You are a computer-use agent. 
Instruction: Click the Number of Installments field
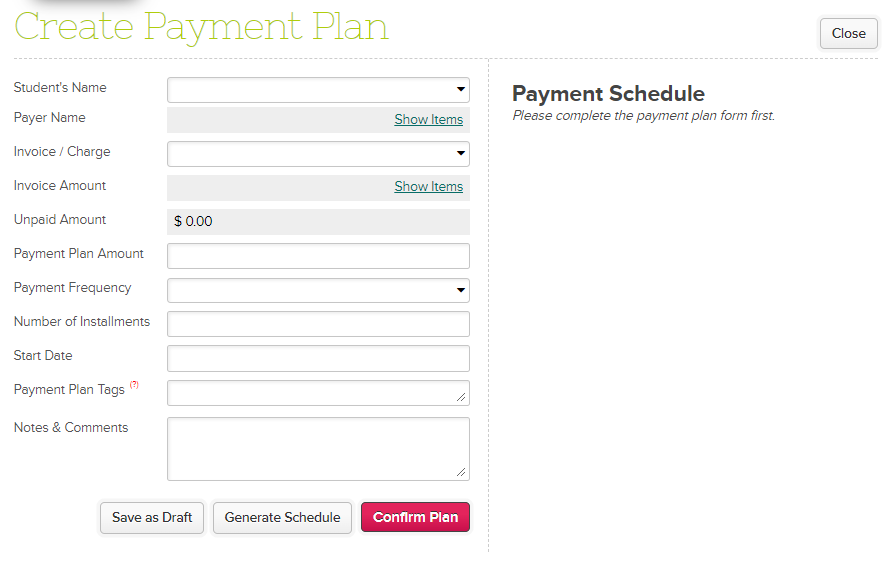point(318,324)
